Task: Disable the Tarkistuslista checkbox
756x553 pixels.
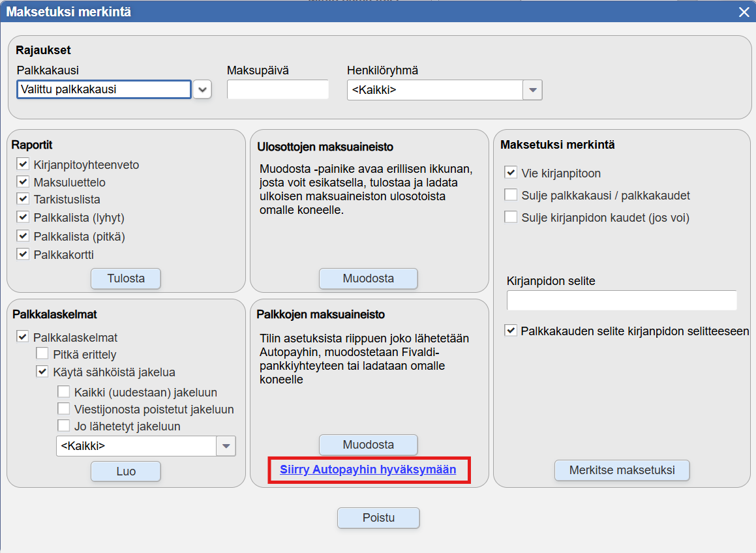Action: click(x=23, y=199)
